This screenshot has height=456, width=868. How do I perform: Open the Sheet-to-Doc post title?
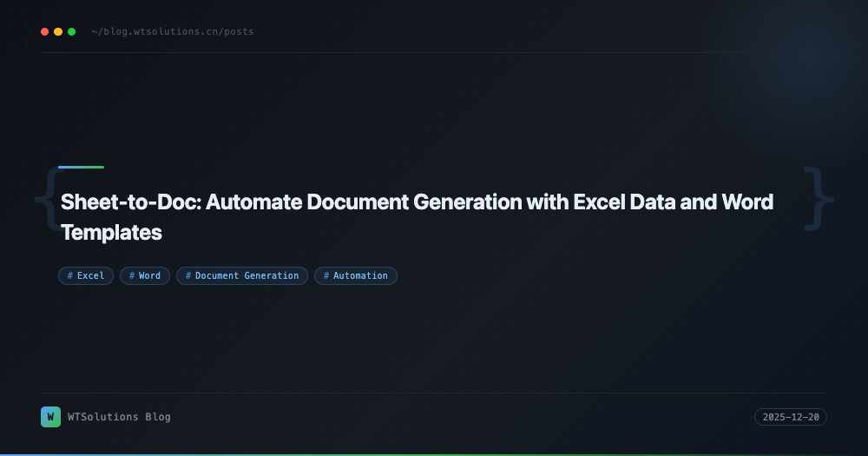[417, 217]
